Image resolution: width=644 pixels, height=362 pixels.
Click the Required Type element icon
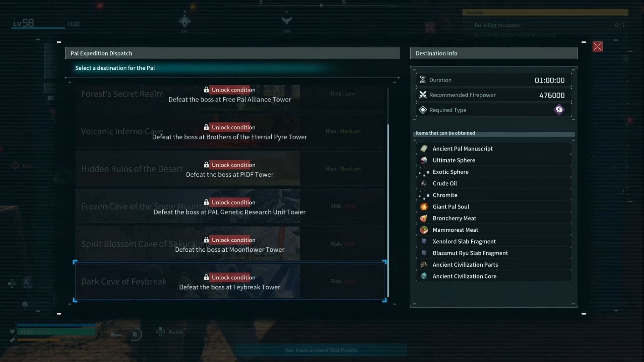(559, 110)
